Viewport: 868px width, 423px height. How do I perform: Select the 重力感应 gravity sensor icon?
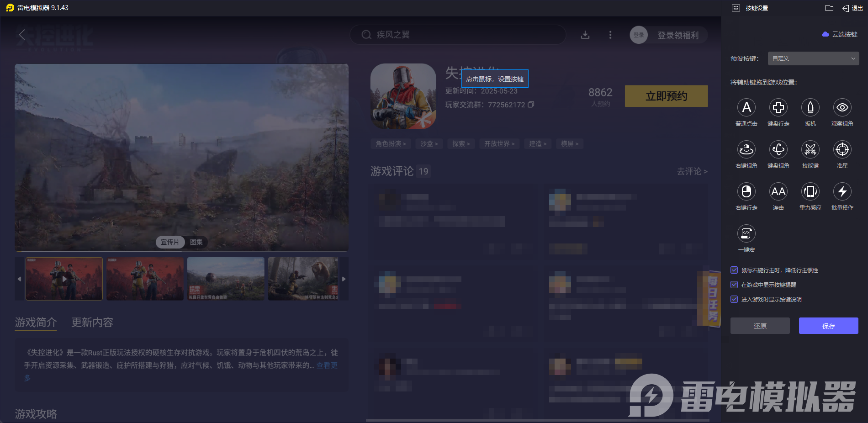(810, 191)
